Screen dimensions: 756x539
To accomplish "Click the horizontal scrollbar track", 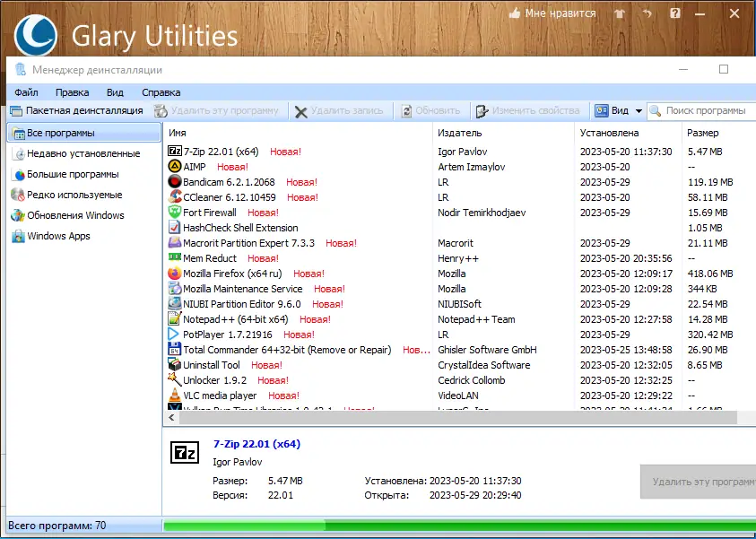I will (x=458, y=418).
